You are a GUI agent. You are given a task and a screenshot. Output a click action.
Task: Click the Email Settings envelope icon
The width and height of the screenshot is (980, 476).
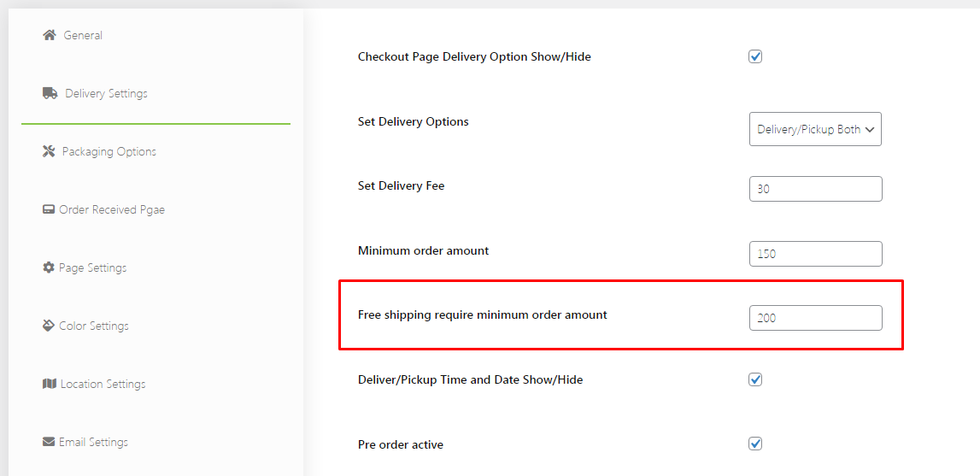pyautogui.click(x=49, y=442)
